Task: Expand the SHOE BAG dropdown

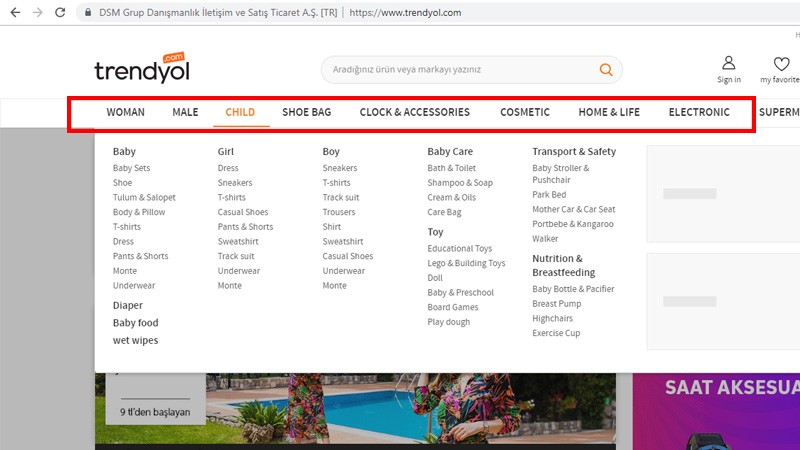Action: 306,112
